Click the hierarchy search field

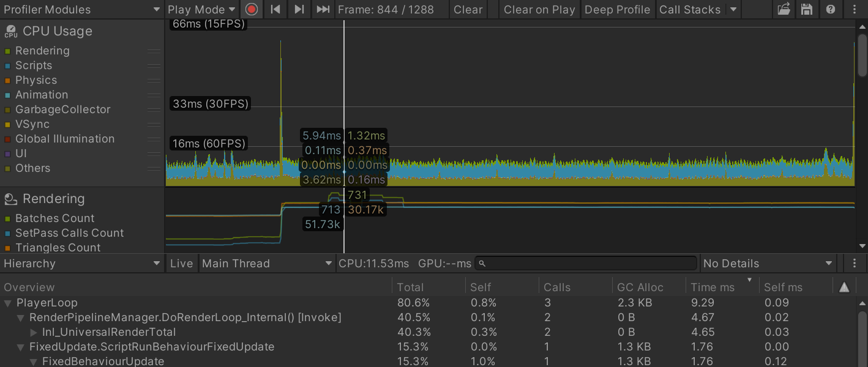[x=588, y=264]
